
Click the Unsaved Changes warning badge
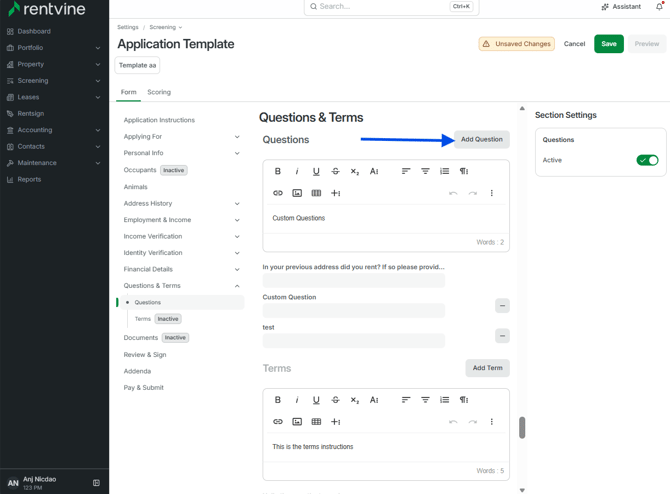(517, 44)
